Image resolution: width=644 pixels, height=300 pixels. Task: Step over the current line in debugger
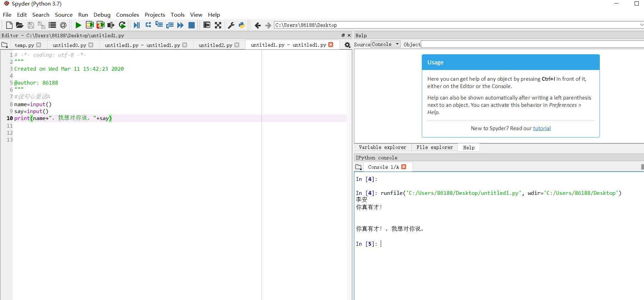[x=148, y=25]
